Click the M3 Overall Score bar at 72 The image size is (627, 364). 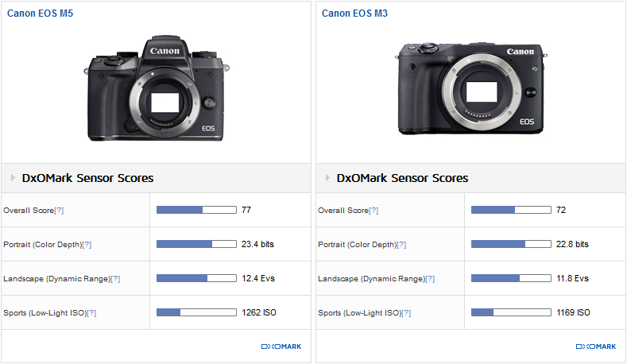point(511,210)
